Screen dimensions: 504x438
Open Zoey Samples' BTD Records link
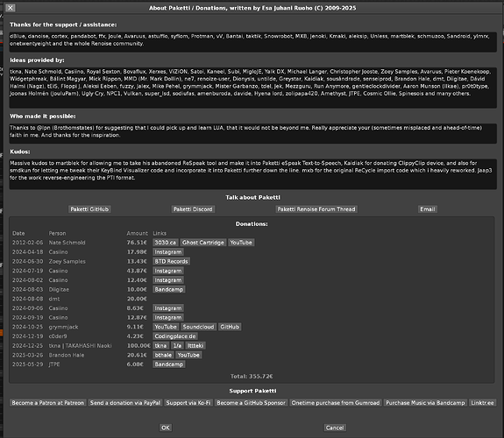tap(171, 261)
